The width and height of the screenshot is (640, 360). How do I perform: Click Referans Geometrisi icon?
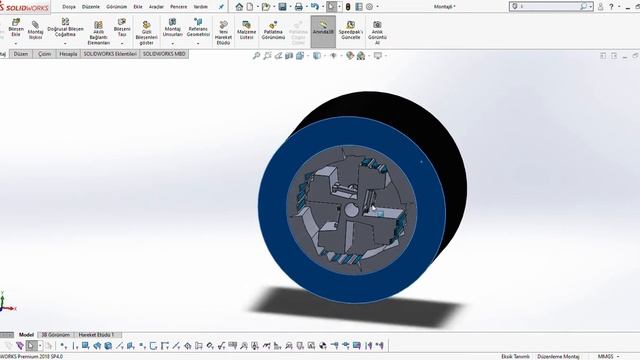198,22
